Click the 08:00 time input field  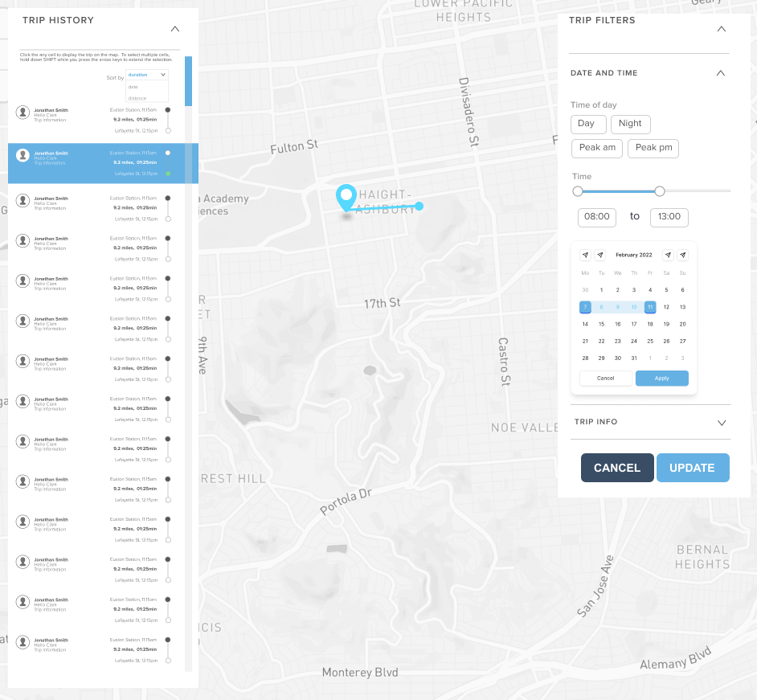click(596, 217)
